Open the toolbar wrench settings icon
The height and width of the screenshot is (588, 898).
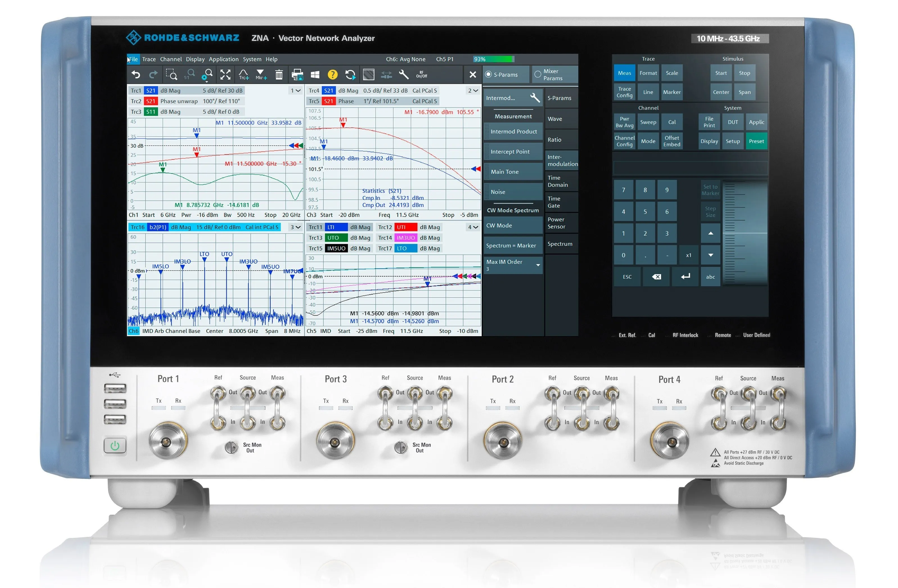point(404,75)
